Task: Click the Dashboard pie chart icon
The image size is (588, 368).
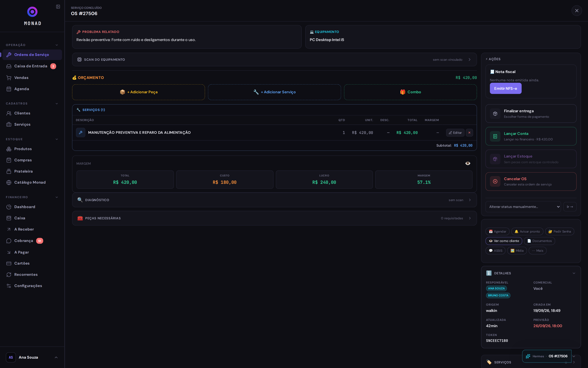Action: tap(9, 207)
